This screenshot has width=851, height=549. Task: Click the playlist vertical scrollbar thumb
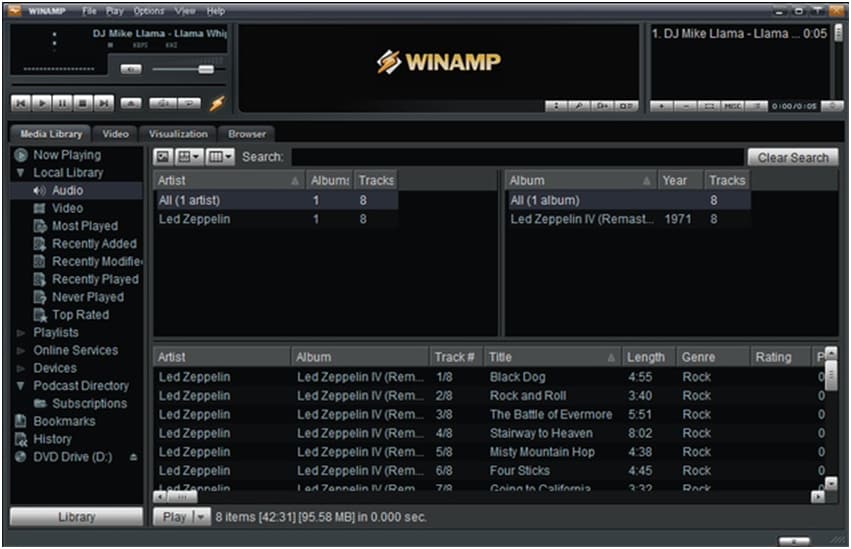[x=839, y=33]
